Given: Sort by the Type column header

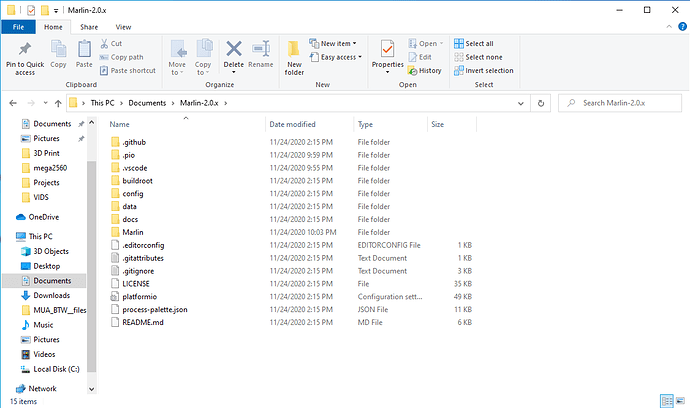Looking at the screenshot, I should (x=365, y=125).
